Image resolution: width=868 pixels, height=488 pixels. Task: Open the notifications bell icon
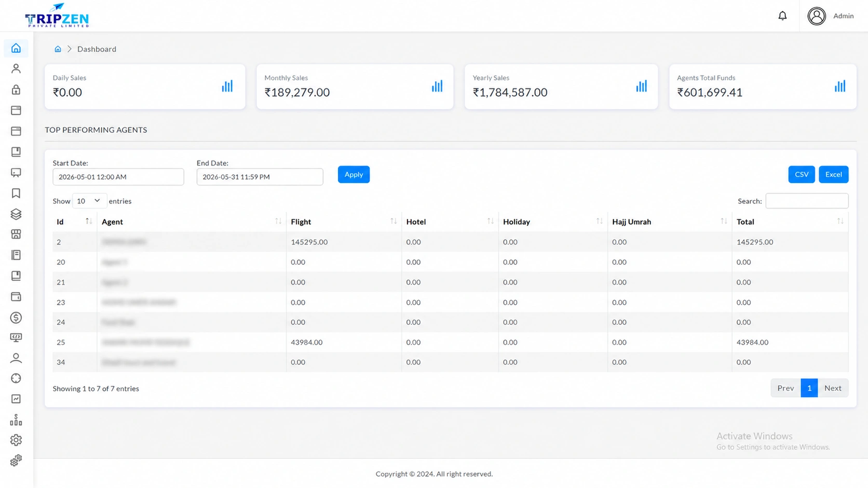tap(782, 16)
